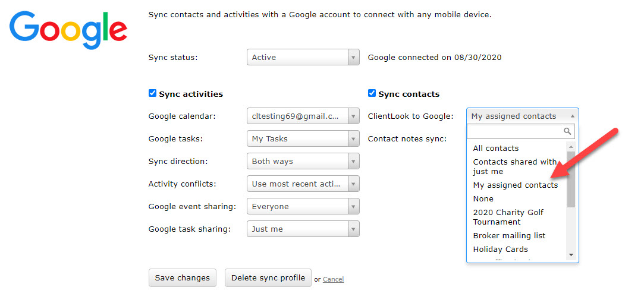644x303 pixels.
Task: Click the Google connected on 08/30/2020 text
Action: coord(435,58)
